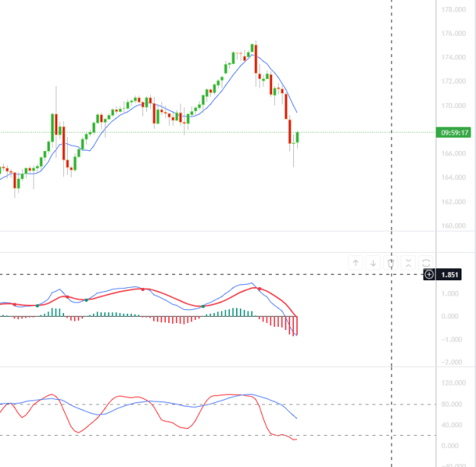Click the red MACD crossover dot at latest peak
Image resolution: width=476 pixels, height=467 pixels.
[260, 289]
